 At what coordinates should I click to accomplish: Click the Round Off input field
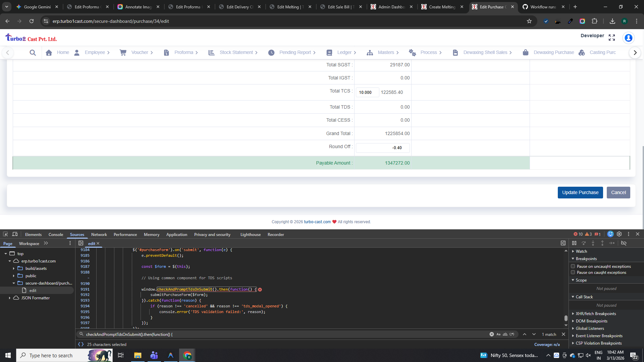pyautogui.click(x=383, y=148)
